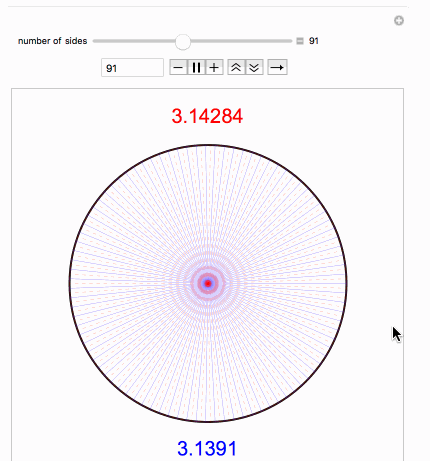Focus the input field showing 91
The width and height of the screenshot is (430, 461).
(132, 68)
